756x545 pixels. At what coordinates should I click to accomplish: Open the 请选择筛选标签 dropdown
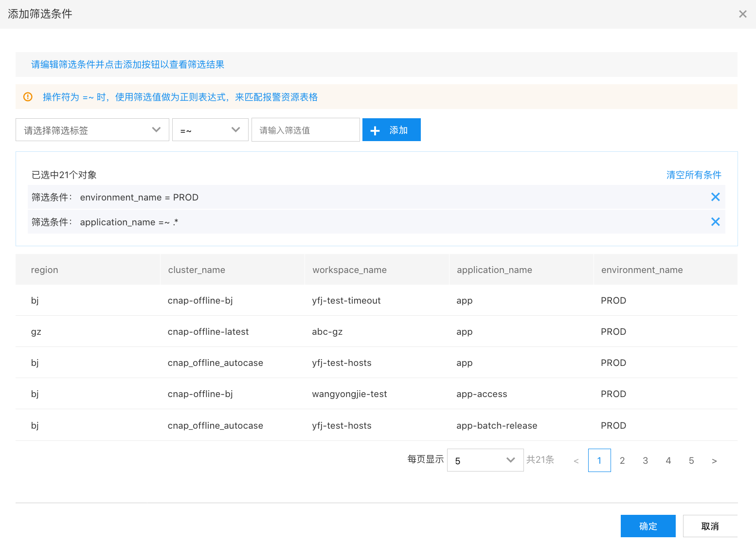tap(92, 130)
